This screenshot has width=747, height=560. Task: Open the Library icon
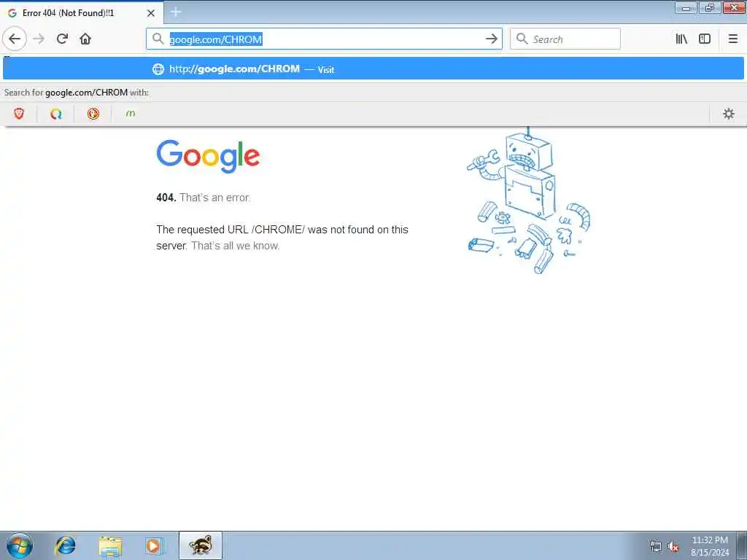[681, 39]
